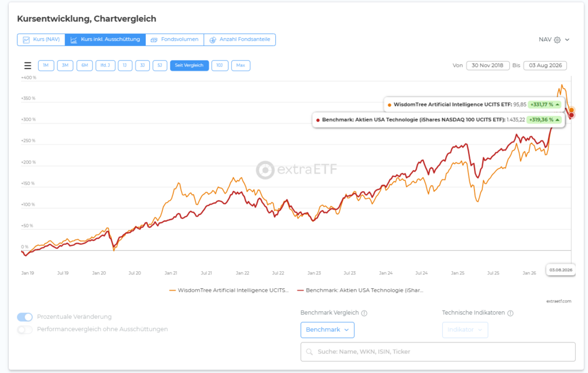The width and height of the screenshot is (588, 373).
Task: Click the Benchmark Vergleich info icon
Action: click(x=364, y=313)
